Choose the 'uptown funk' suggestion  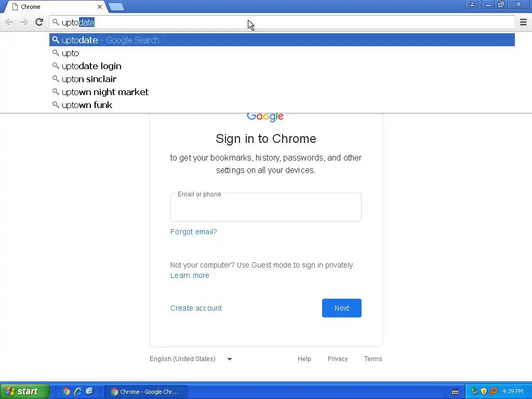(282, 105)
